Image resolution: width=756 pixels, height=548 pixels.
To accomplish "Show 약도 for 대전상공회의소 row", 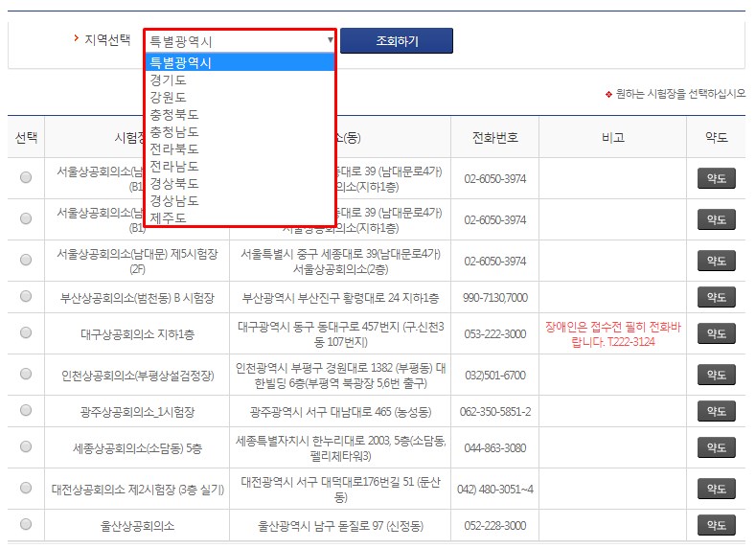I will coord(716,489).
